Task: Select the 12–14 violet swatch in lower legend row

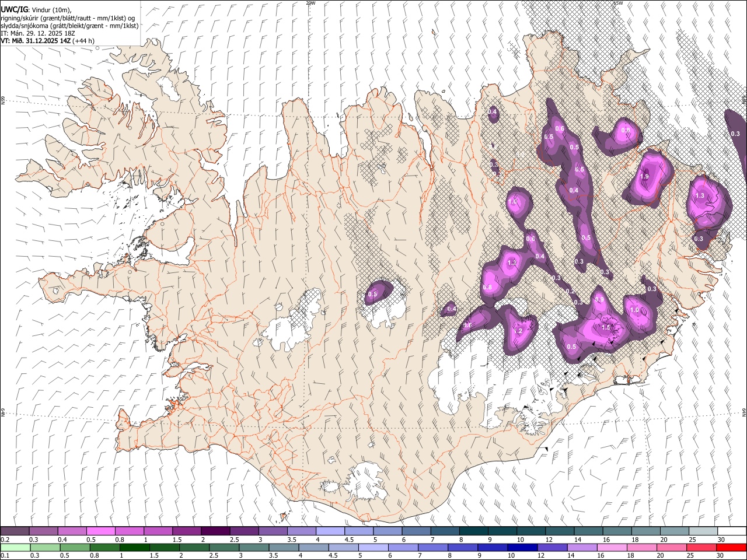Action: pyautogui.click(x=553, y=547)
